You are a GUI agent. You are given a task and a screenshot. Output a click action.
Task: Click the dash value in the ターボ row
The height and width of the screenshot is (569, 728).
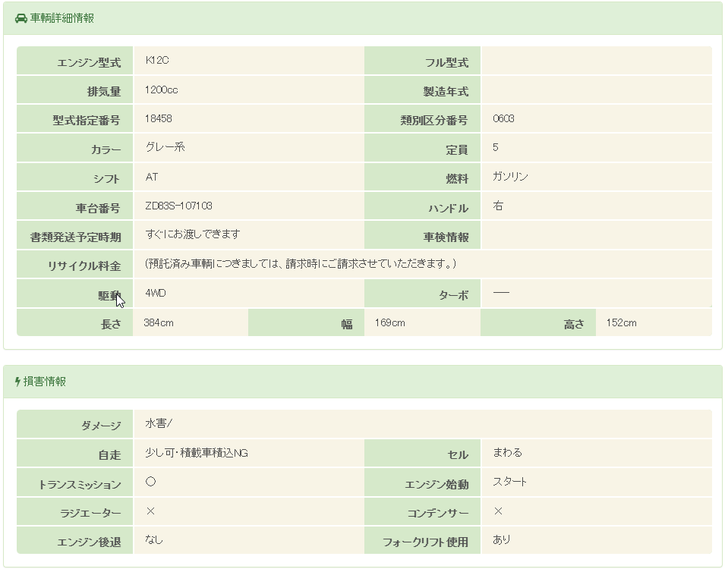point(501,293)
